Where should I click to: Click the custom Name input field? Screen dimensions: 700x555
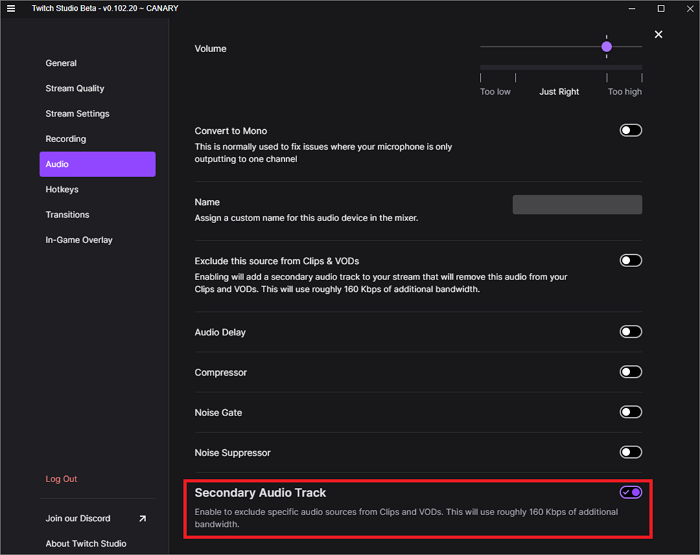coord(577,204)
